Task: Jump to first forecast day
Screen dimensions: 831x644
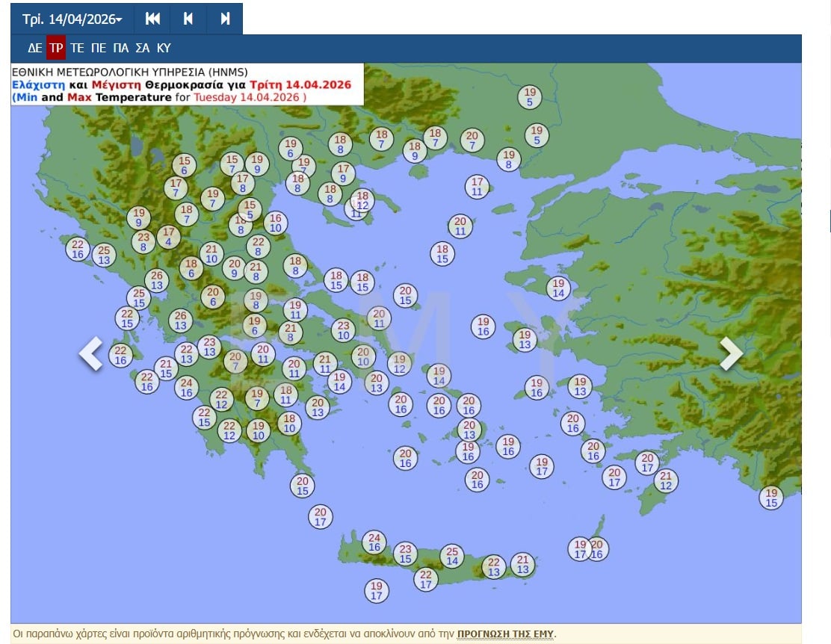Action: 152,19
